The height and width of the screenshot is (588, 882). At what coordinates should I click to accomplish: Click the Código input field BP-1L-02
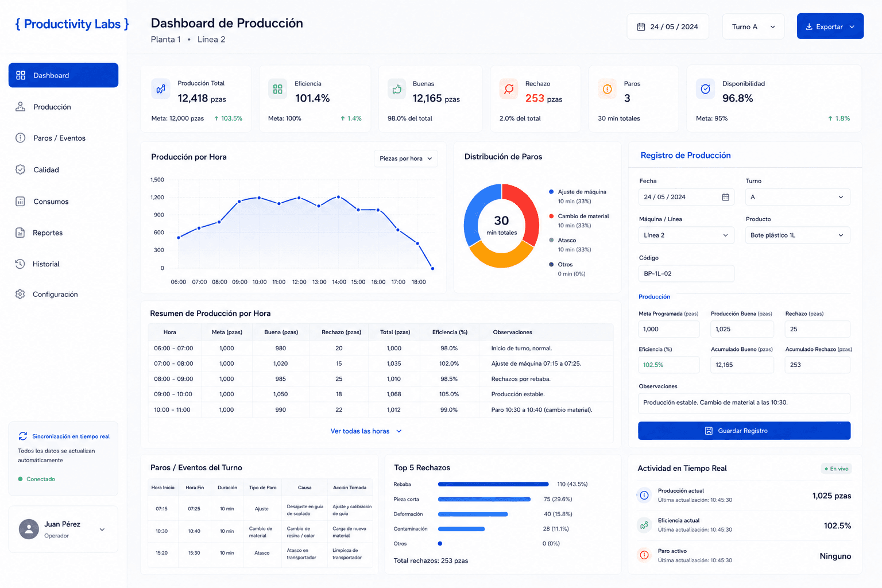[x=686, y=273]
